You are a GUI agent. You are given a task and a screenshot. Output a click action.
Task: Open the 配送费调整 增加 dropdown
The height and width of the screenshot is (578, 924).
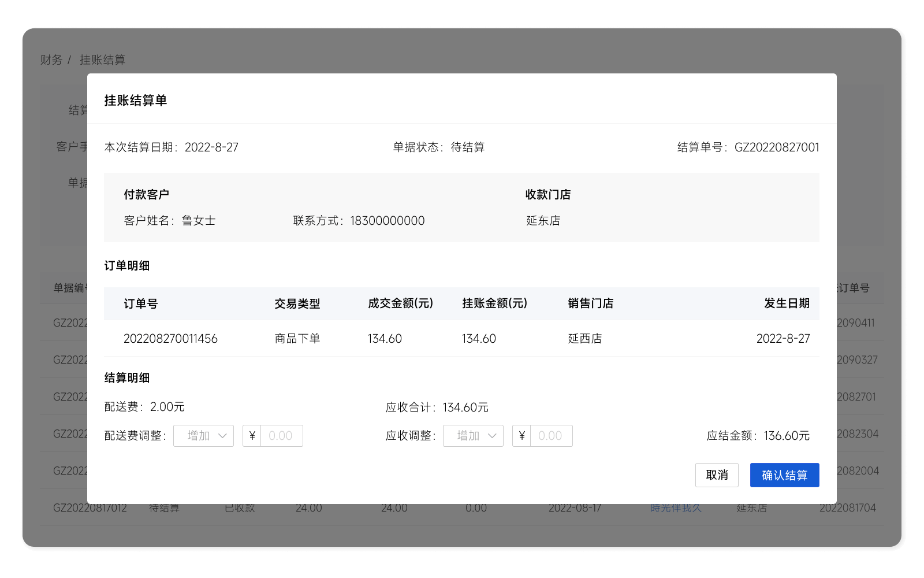click(x=203, y=436)
